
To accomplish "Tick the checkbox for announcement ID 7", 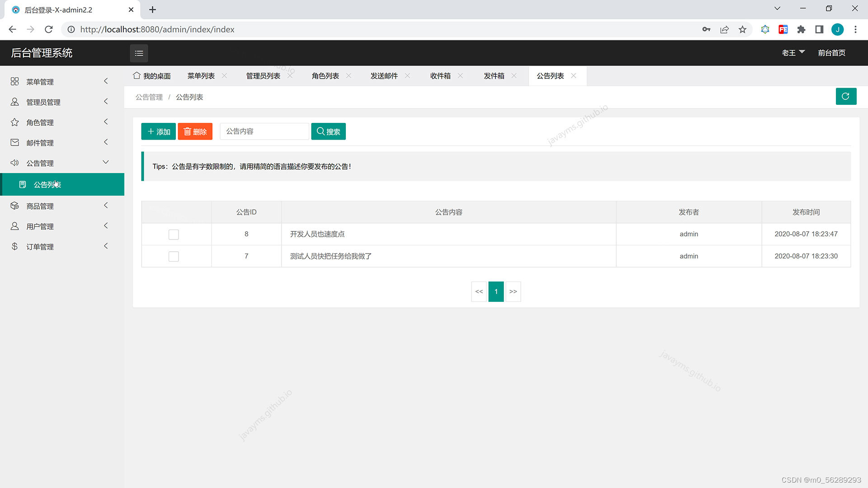I will click(174, 257).
